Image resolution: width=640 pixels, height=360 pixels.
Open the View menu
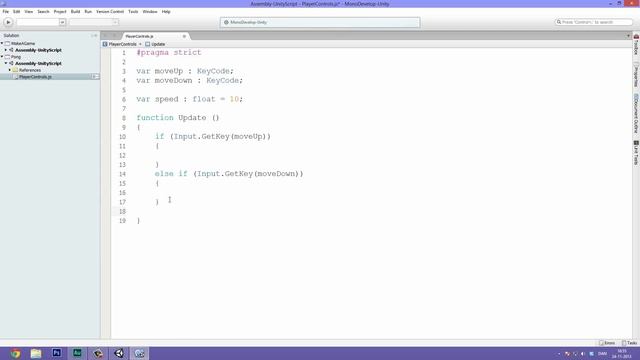tap(29, 12)
